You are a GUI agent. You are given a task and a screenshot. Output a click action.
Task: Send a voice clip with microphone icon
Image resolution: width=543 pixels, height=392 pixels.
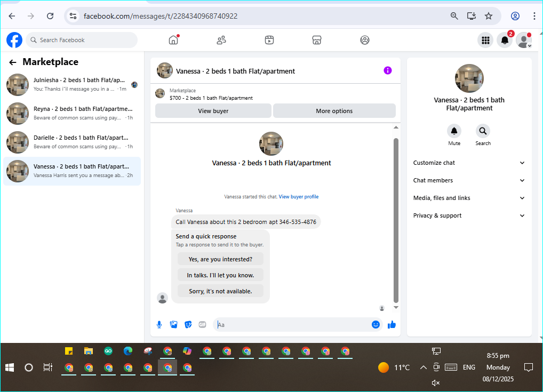point(159,324)
